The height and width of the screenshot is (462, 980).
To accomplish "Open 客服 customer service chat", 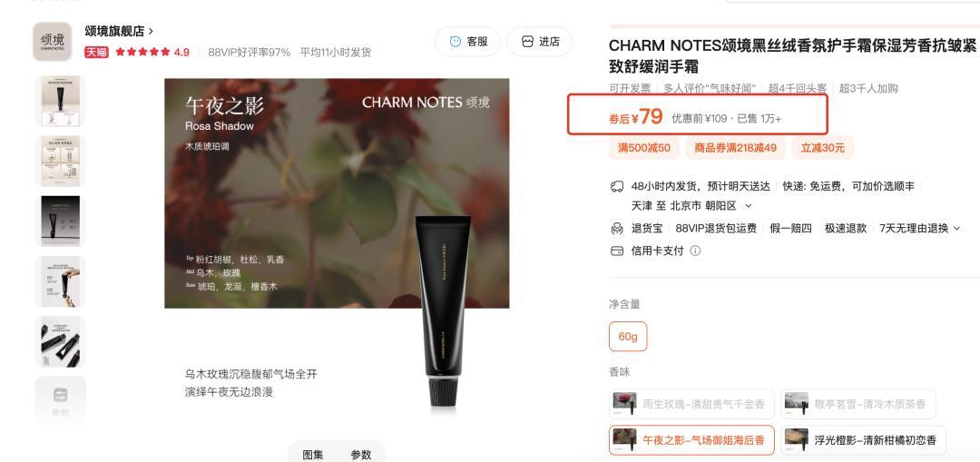I will [x=467, y=42].
